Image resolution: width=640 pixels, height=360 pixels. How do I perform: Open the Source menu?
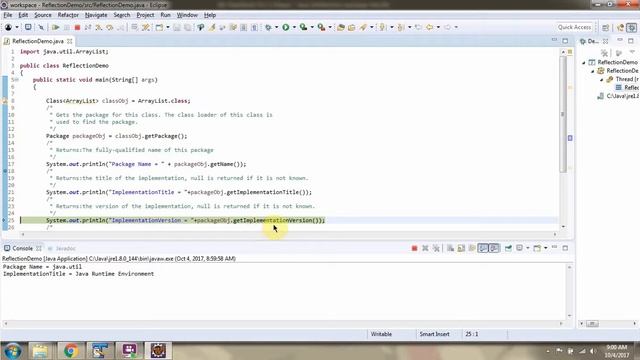43,15
